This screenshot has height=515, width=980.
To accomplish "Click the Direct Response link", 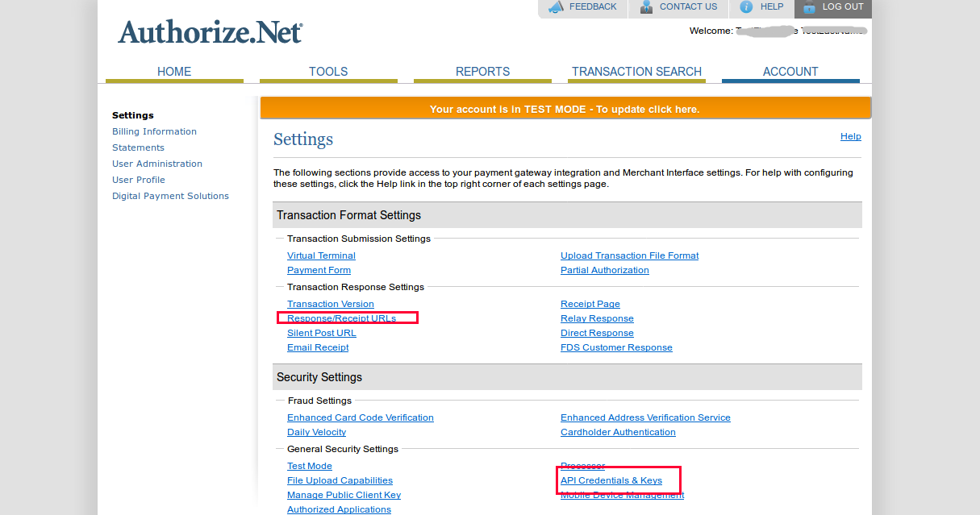I will pos(597,333).
